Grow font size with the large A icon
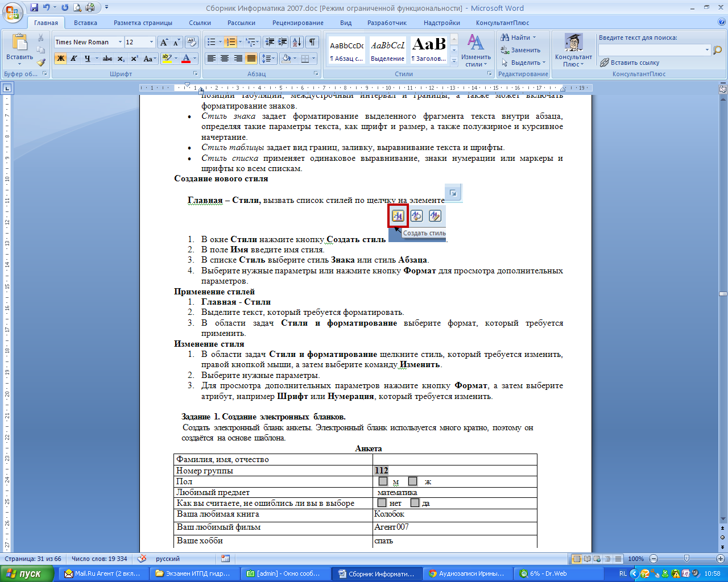This screenshot has width=728, height=582. click(164, 42)
